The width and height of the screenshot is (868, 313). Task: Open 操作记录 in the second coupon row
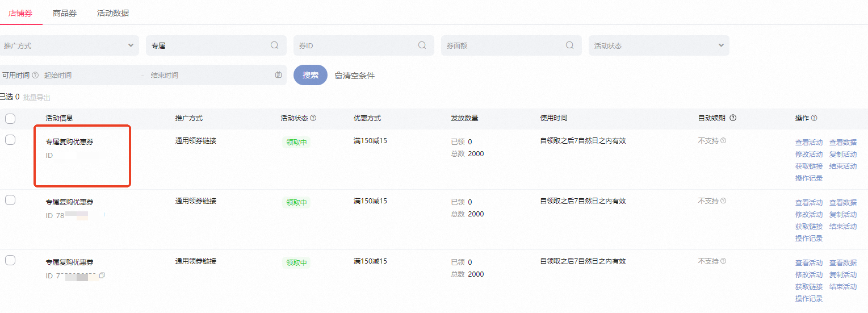coord(809,239)
